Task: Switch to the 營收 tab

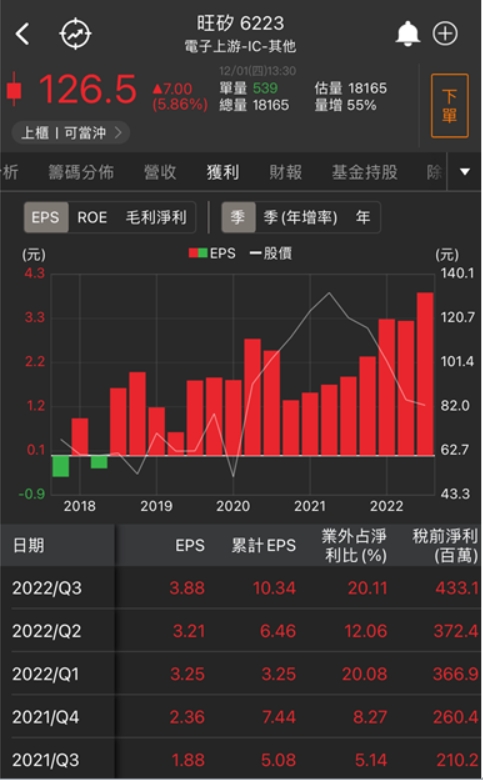Action: (160, 173)
